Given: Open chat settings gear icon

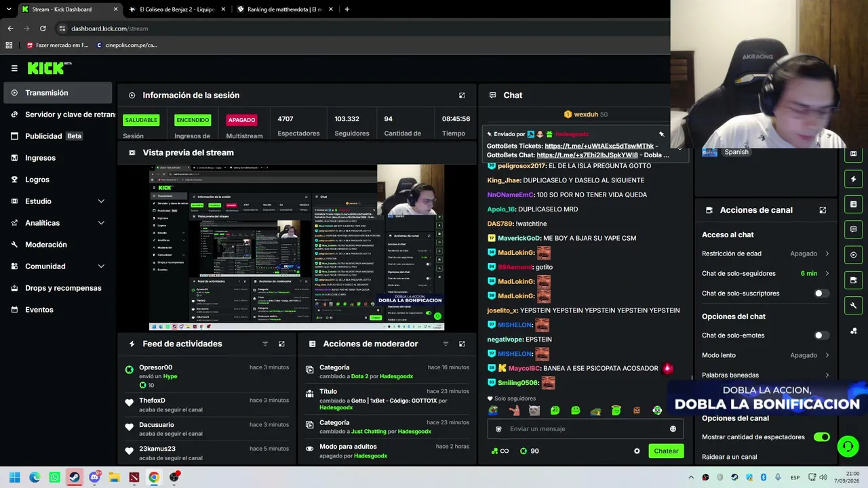Looking at the screenshot, I should 637,451.
